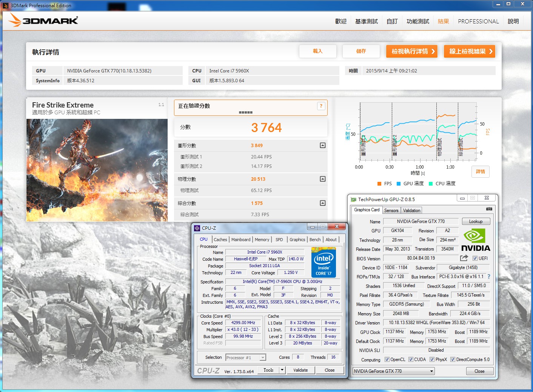Image resolution: width=533 pixels, height=392 pixels.
Task: Click the Fire Strike Extreme preview image
Action: (x=97, y=170)
